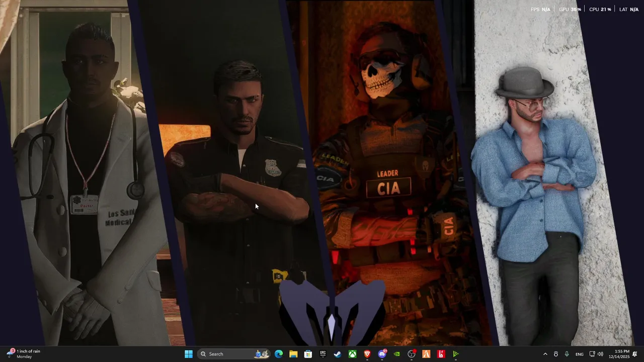This screenshot has height=362, width=644.
Task: Open the green arrow app on the taskbar
Action: [456, 354]
